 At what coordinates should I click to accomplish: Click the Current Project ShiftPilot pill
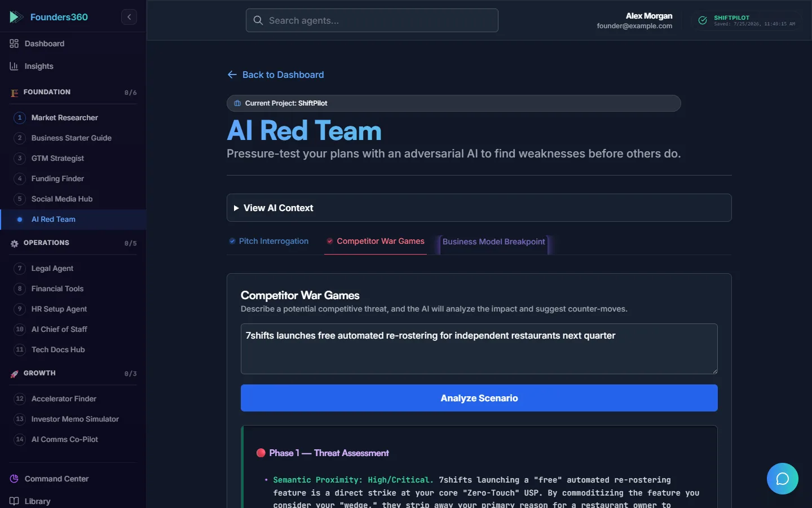(454, 103)
